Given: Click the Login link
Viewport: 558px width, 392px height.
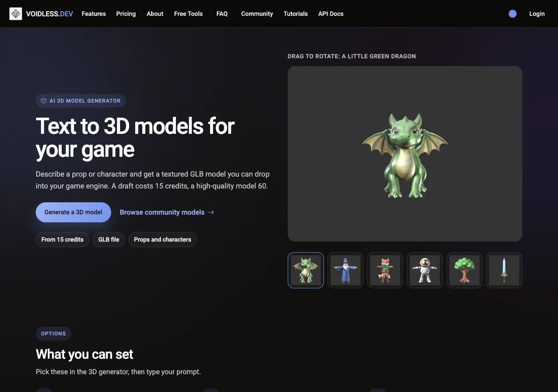Looking at the screenshot, I should tap(537, 14).
